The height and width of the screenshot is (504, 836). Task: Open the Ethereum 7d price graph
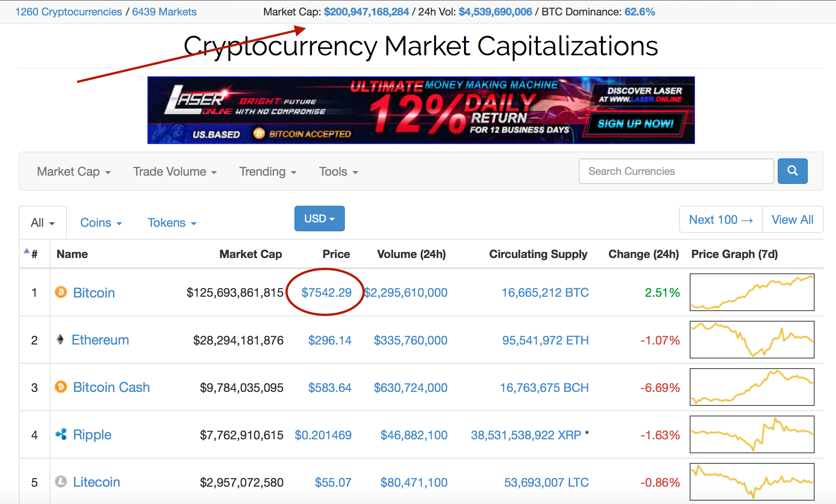click(752, 340)
